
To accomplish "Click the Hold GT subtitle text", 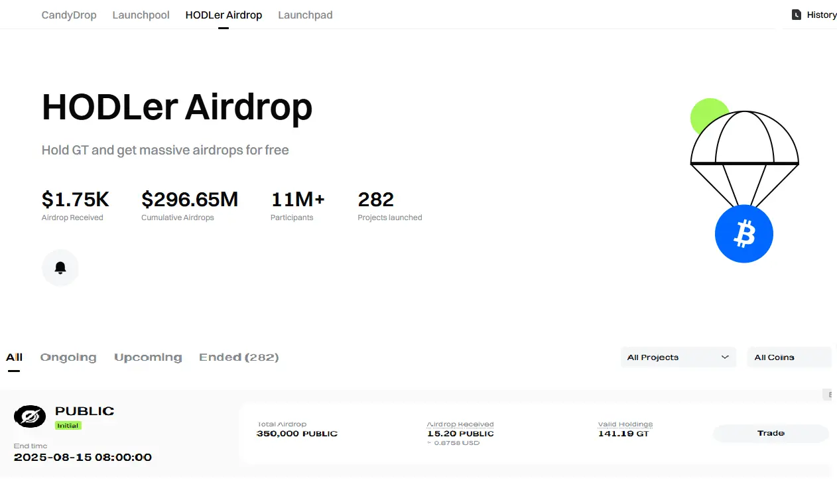I will click(165, 150).
